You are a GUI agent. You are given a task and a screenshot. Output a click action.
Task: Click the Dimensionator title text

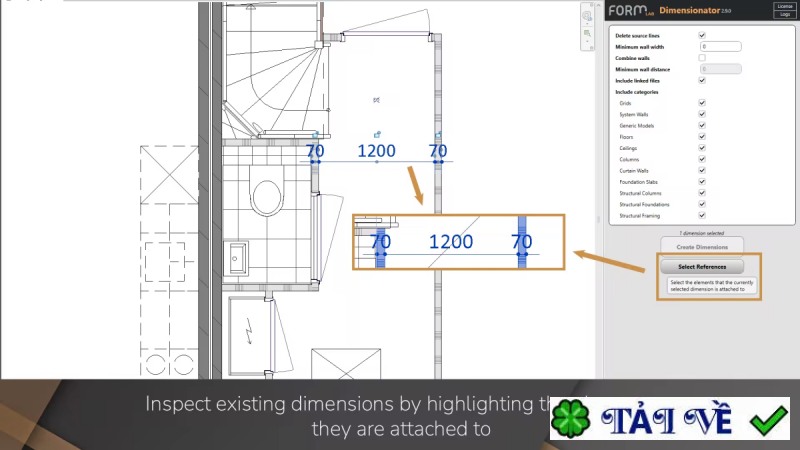pos(689,10)
